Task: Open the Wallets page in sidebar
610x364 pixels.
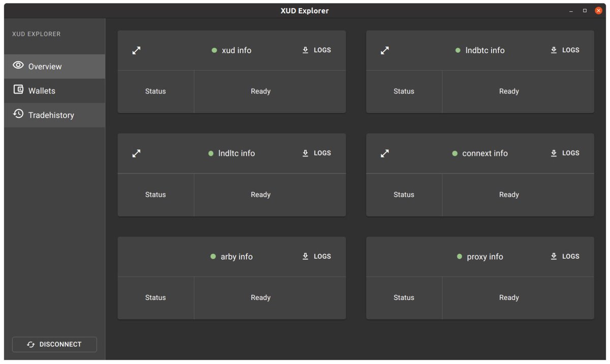Action: click(54, 90)
